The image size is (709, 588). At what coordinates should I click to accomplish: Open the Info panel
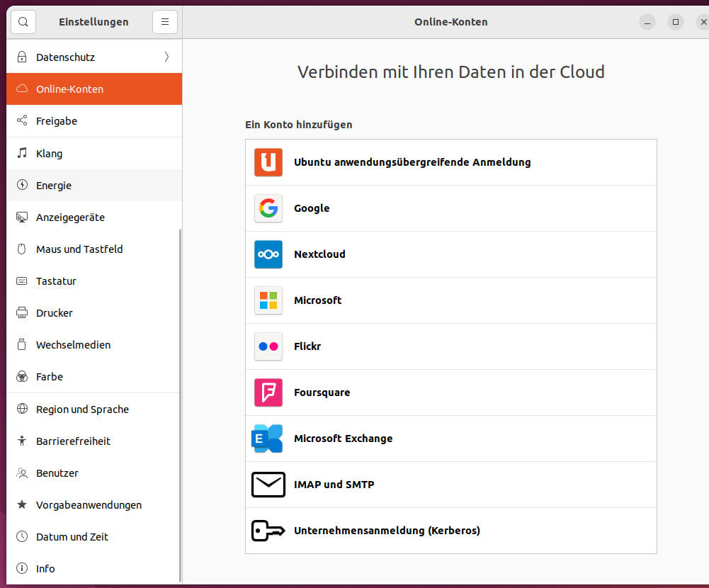pos(94,569)
